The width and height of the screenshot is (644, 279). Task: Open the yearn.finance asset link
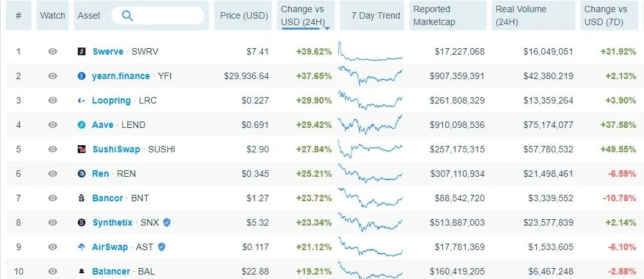121,76
